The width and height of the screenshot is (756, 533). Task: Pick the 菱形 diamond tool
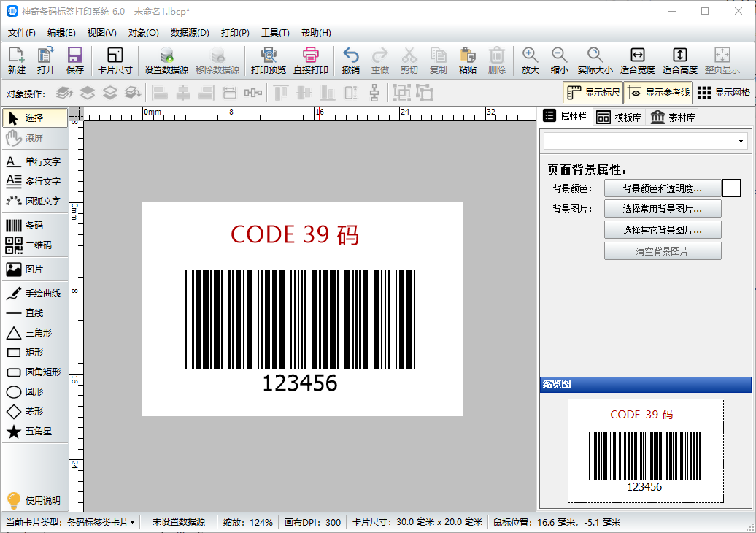35,412
